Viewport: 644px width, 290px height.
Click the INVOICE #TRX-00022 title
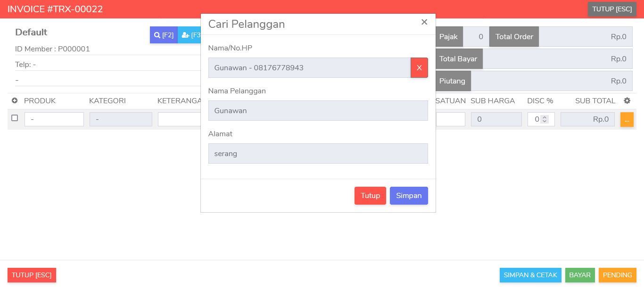[55, 9]
